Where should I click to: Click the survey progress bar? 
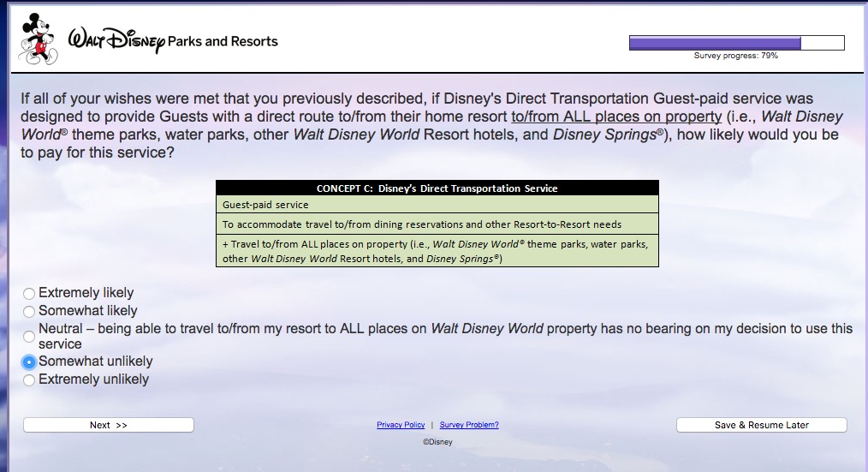click(x=737, y=43)
